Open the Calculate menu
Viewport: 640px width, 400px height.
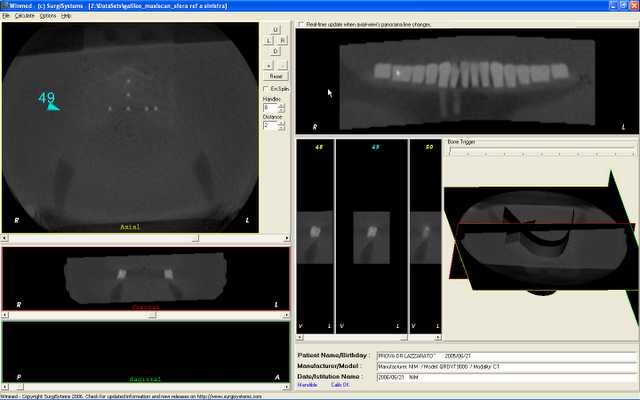[24, 16]
